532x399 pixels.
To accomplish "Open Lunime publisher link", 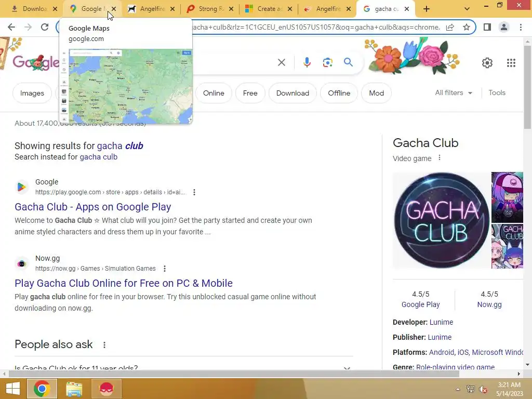I will coord(440,337).
